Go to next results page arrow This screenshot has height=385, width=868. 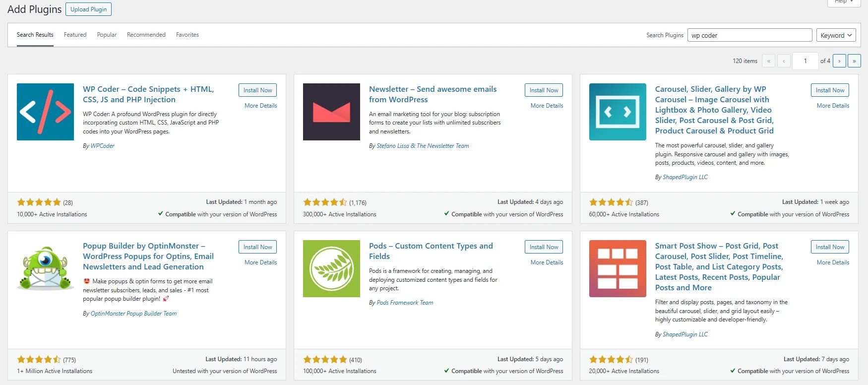[x=839, y=61]
